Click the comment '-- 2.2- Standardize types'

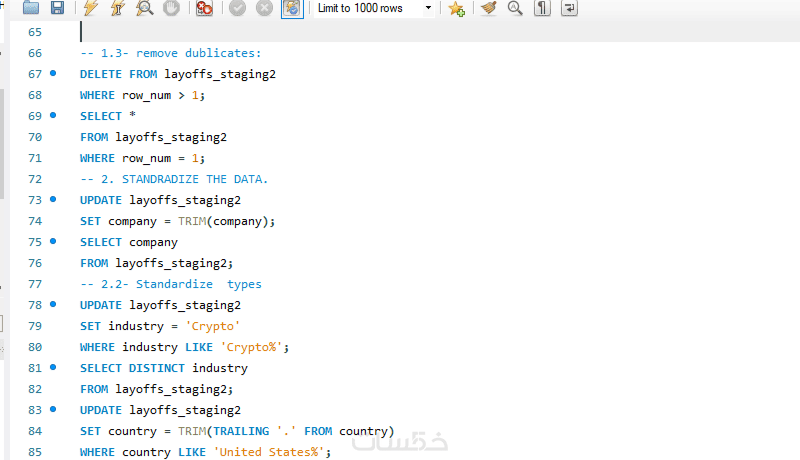(x=170, y=284)
